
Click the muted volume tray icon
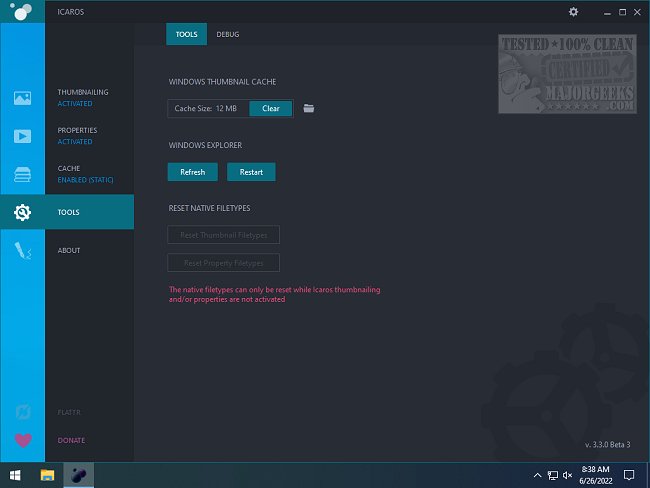568,475
